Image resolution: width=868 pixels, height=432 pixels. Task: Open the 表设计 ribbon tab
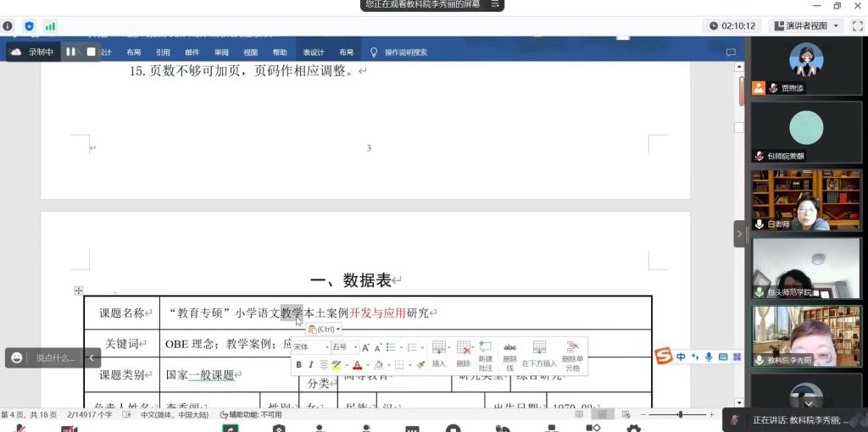tap(314, 53)
